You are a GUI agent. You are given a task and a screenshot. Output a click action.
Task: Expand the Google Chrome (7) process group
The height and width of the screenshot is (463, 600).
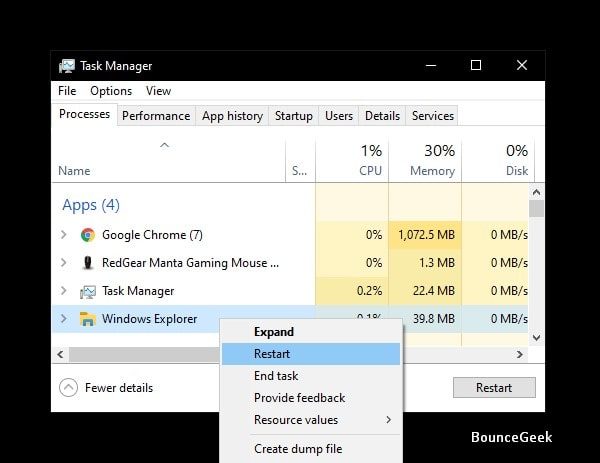(x=64, y=235)
